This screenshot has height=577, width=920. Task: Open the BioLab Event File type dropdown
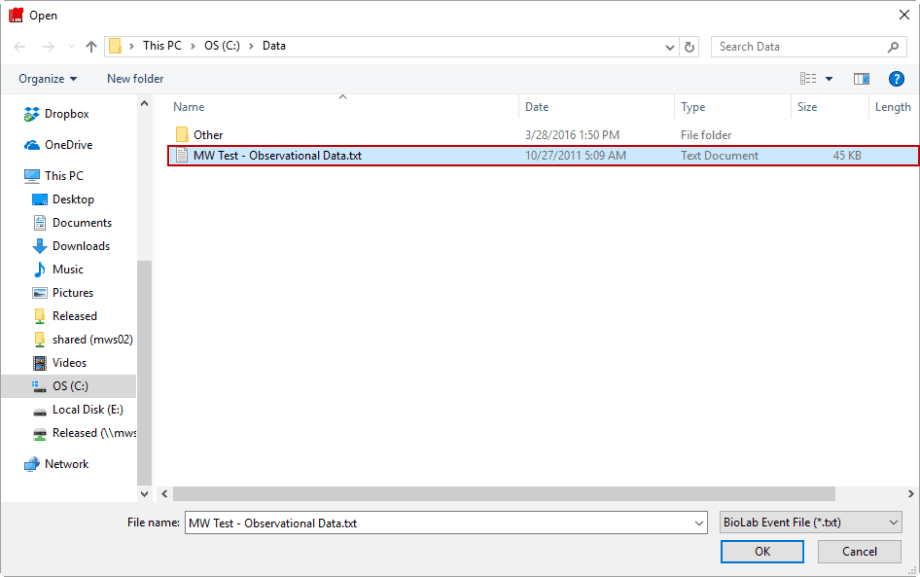click(810, 522)
